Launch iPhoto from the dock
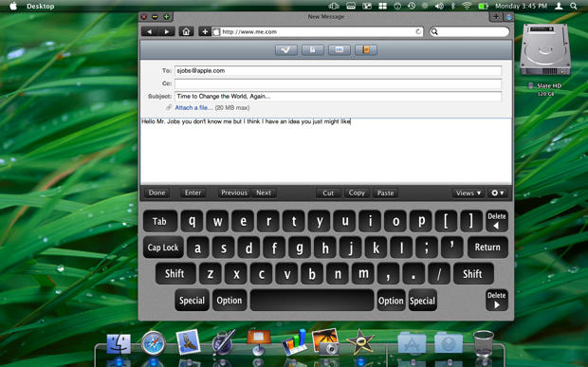The image size is (588, 367). pos(326,342)
